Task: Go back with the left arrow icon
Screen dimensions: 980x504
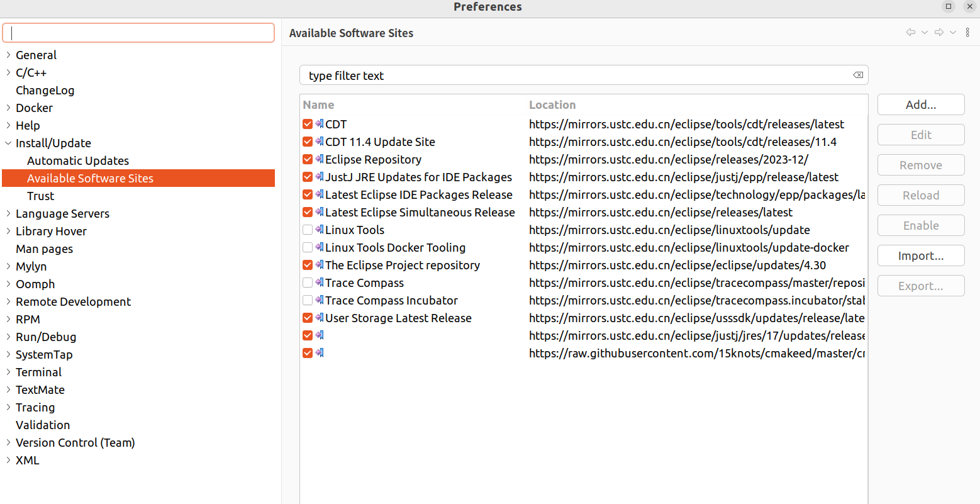Action: (910, 32)
